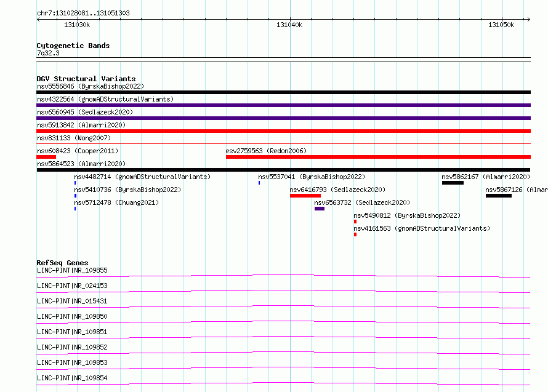Select the nsv5913842 (Almarri2020) label
Viewport: 548px width, 392px height.
(81, 125)
